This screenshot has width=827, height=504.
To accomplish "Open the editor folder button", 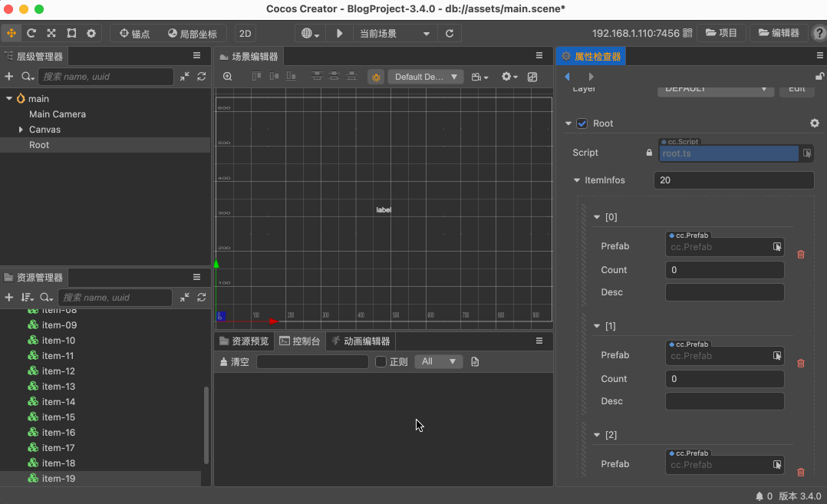I will point(779,33).
